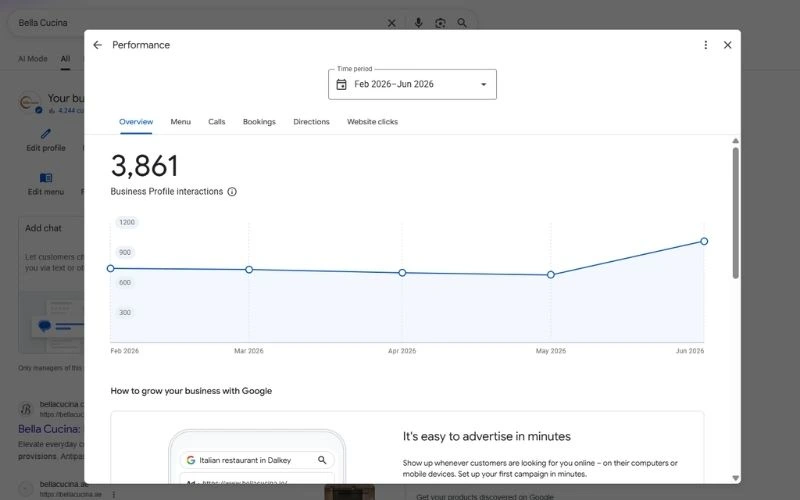Click the 600 y-axis label
This screenshot has width=800, height=500.
[125, 282]
